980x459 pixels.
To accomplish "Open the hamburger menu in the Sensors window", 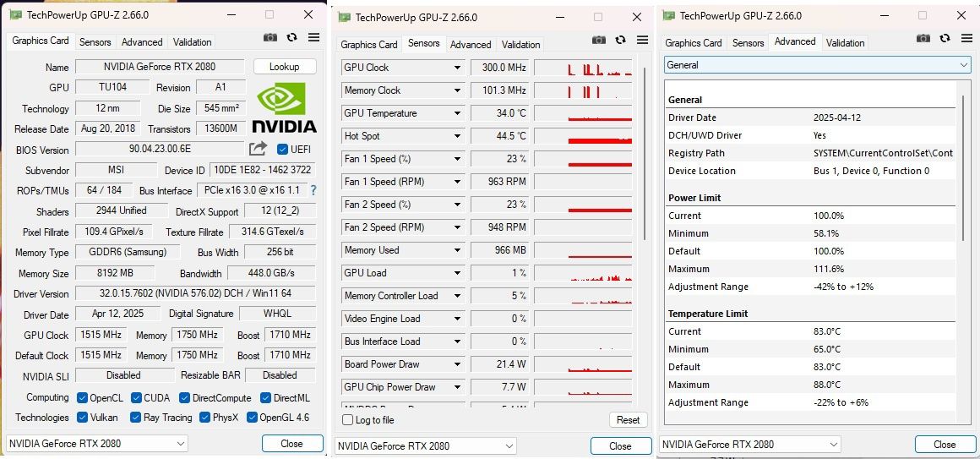I will 643,40.
